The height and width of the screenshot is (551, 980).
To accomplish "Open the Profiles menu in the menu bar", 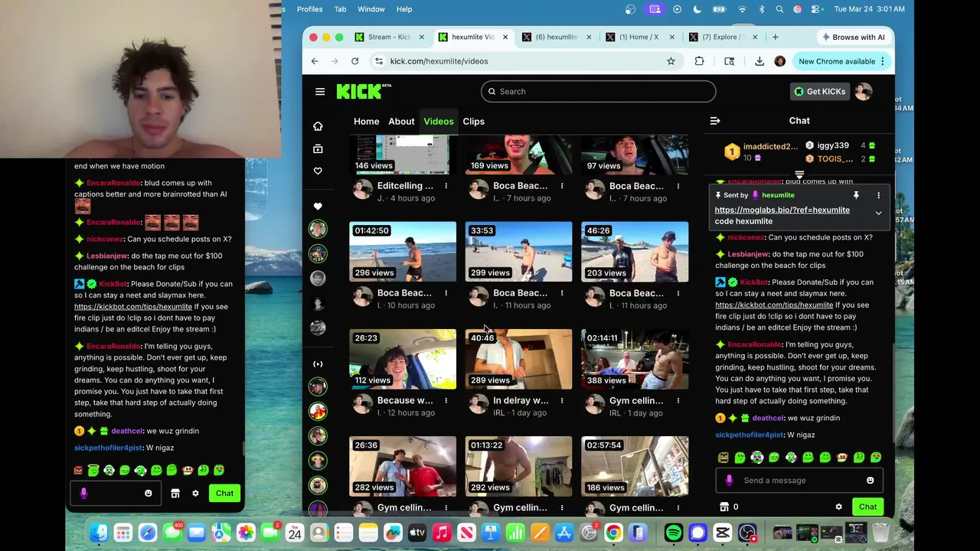I will 309,9.
